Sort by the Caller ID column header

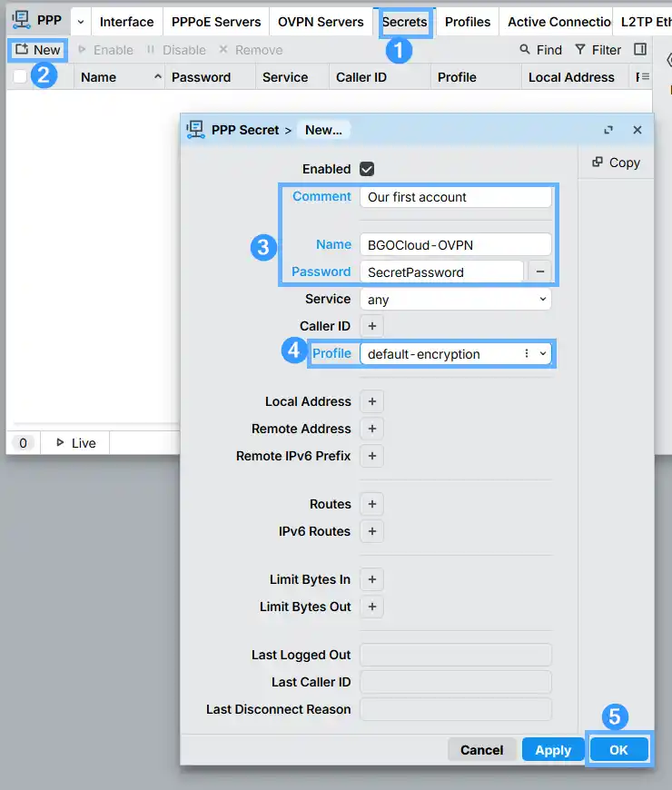coord(380,77)
